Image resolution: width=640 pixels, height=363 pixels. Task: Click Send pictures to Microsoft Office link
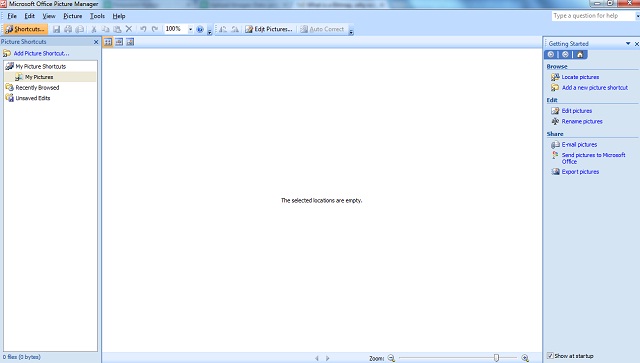tap(593, 158)
